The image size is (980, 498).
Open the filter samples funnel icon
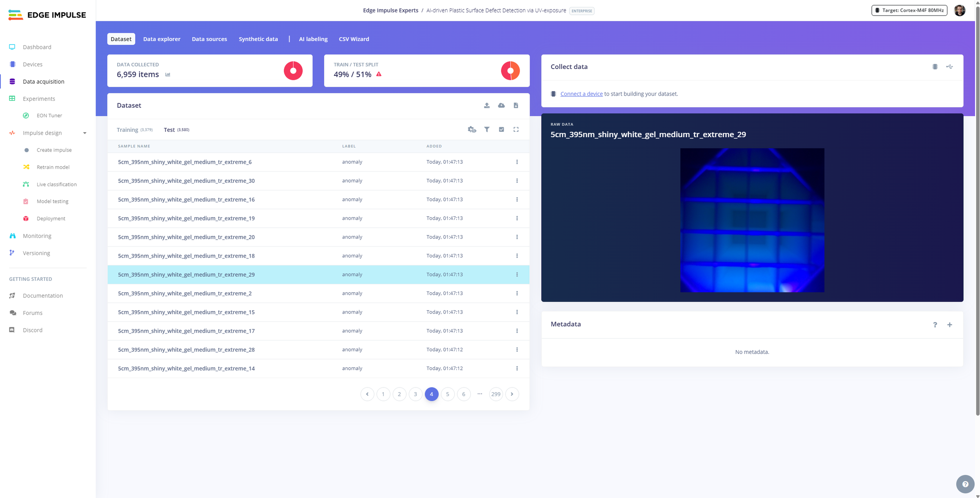pos(487,129)
